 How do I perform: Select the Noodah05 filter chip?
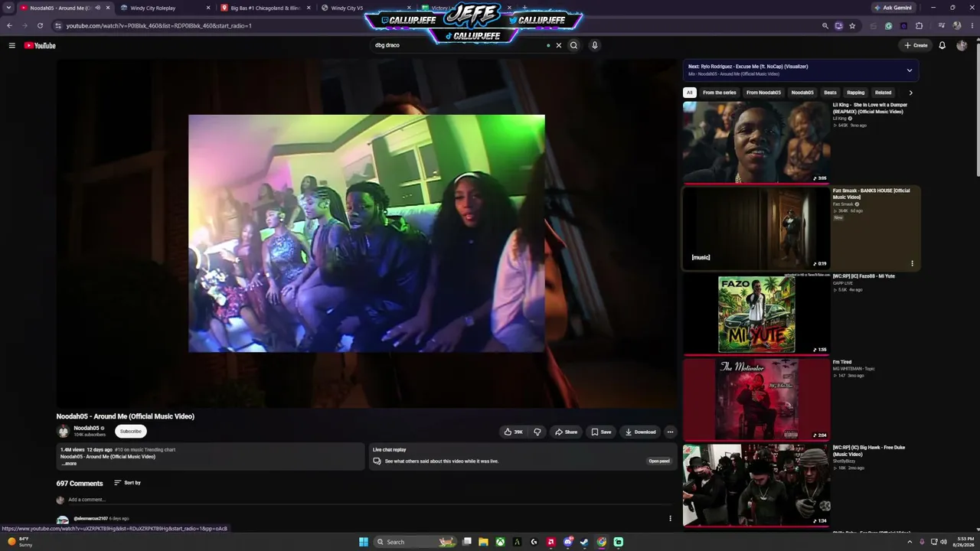802,93
